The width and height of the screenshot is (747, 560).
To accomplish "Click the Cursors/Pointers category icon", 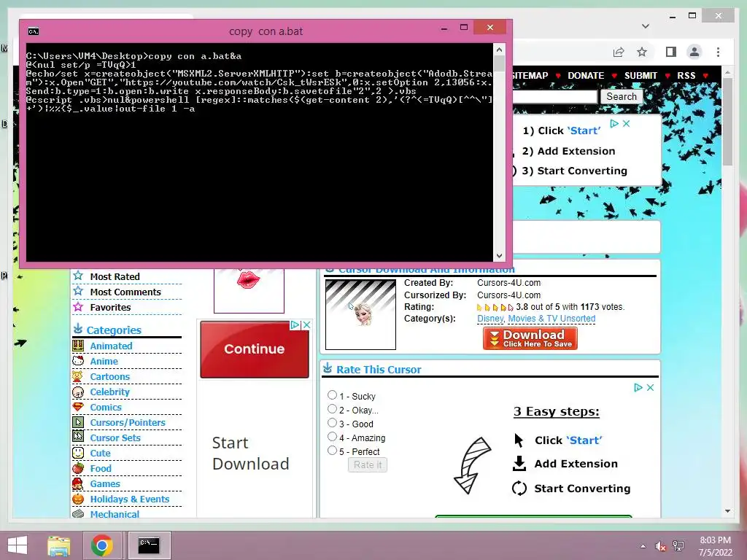I will pos(78,422).
